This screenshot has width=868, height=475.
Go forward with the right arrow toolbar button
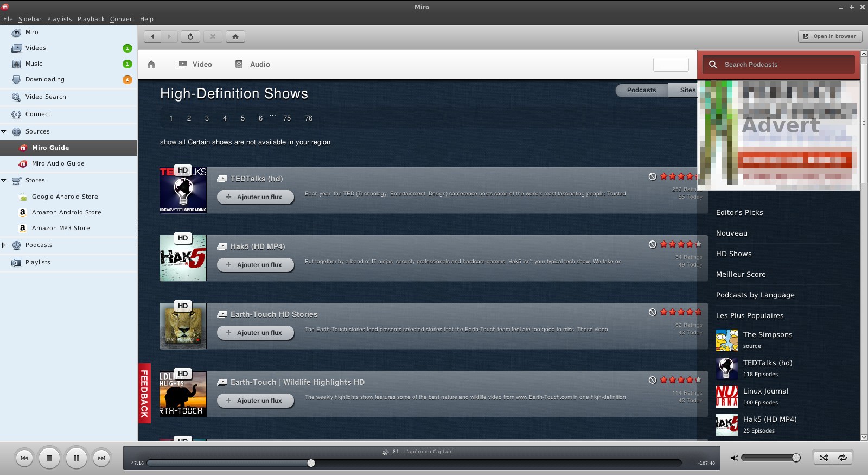coord(169,36)
